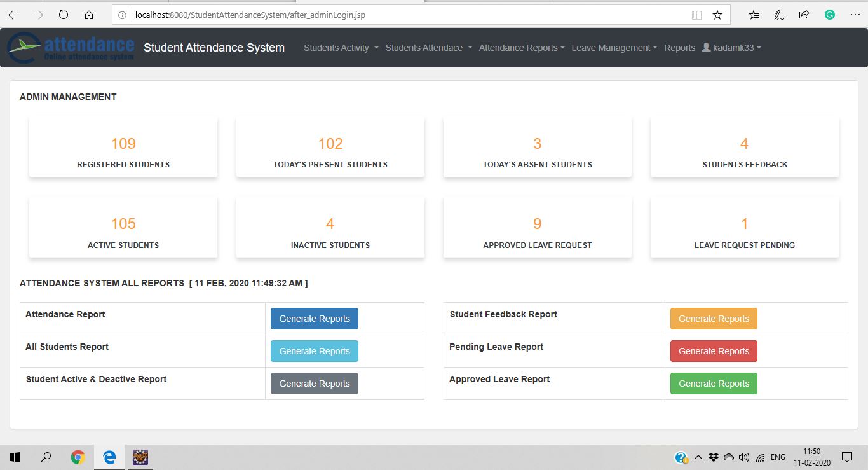Open Chrome from the taskbar
Screen dimensions: 868x470
pyautogui.click(x=78, y=457)
